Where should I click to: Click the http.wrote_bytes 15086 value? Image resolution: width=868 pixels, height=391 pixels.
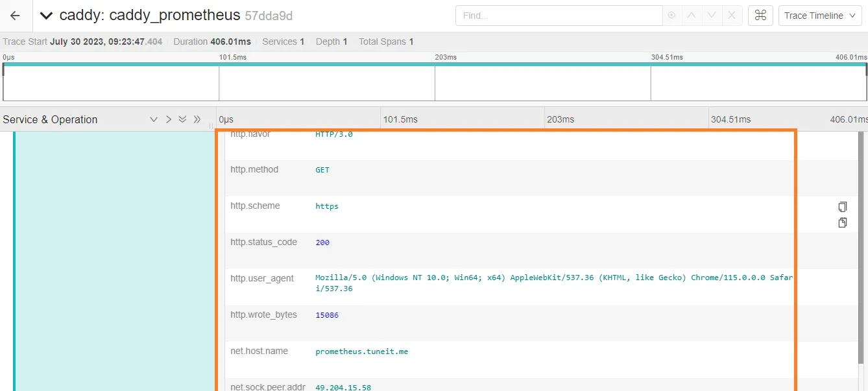pyautogui.click(x=327, y=315)
